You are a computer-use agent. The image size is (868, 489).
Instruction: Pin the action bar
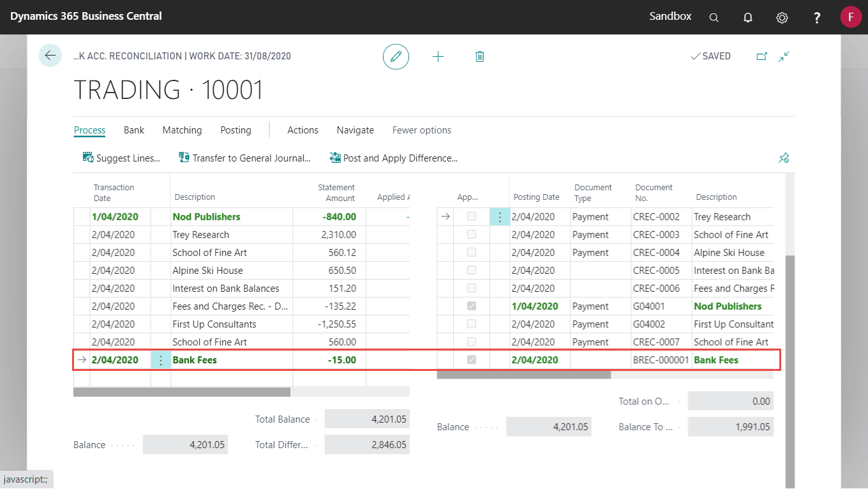784,158
